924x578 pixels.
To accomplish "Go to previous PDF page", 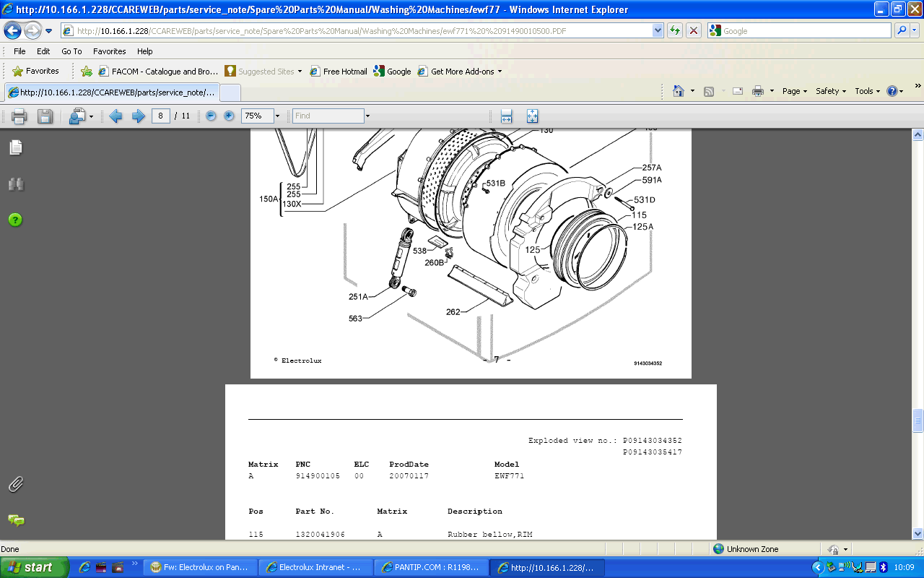I will tap(115, 116).
